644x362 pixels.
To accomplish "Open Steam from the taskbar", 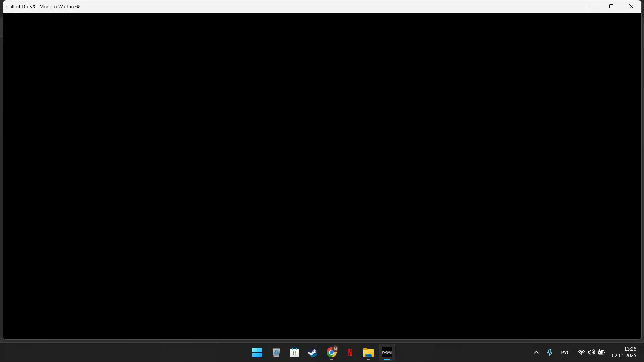I will 313,352.
